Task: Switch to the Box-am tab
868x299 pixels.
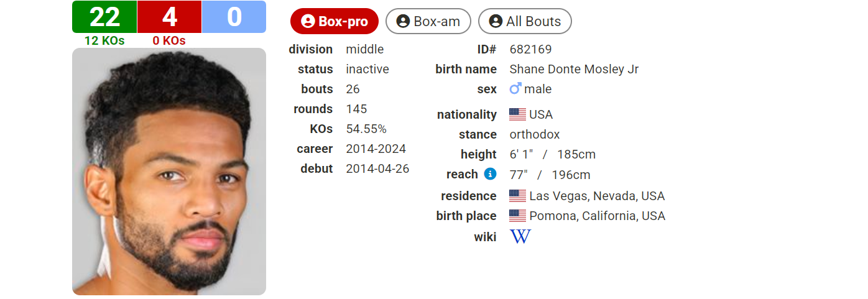Action: (428, 21)
